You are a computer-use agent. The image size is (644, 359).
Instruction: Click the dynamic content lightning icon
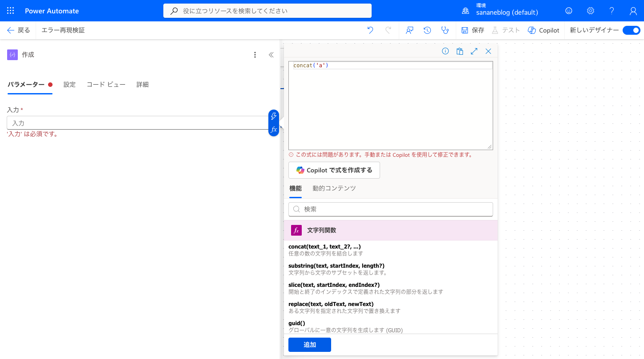point(274,116)
